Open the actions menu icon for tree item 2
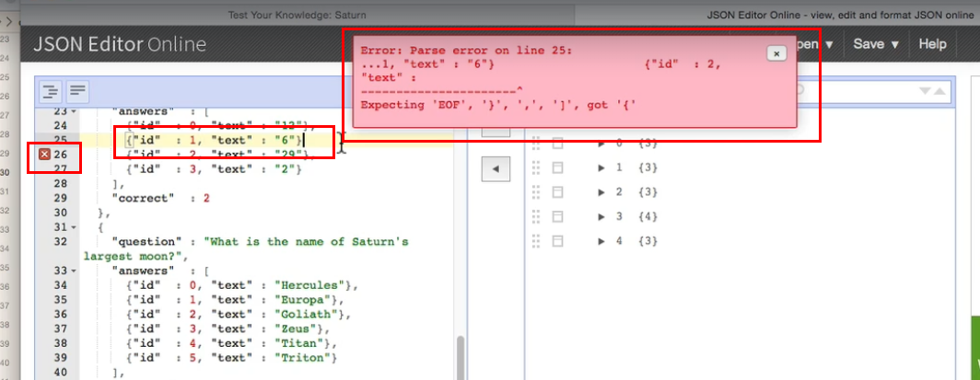This screenshot has width=980, height=380. tap(557, 192)
